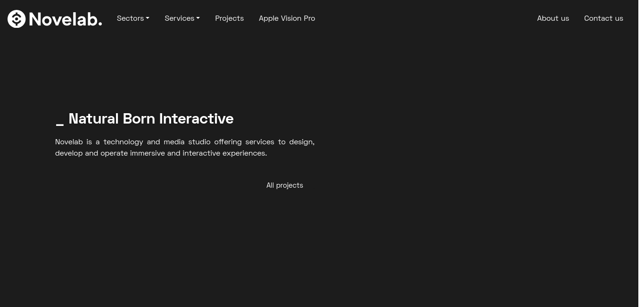Click the Natural Born Interactive heading

click(144, 118)
